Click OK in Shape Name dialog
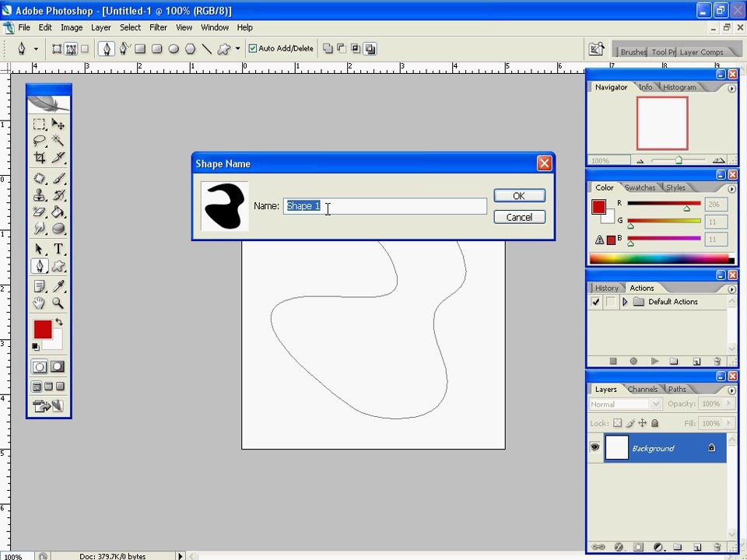Screen dimensions: 747x560 click(x=519, y=196)
